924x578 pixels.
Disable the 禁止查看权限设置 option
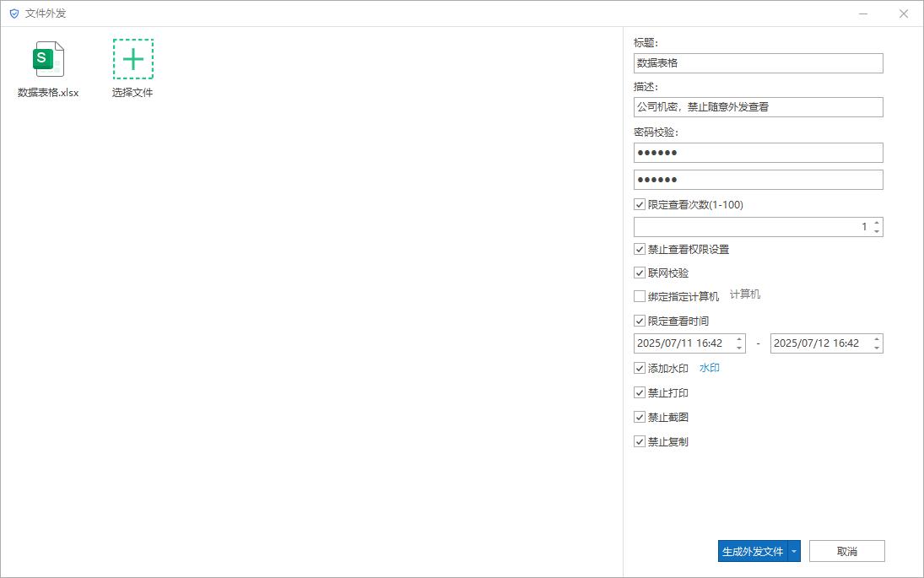point(639,249)
